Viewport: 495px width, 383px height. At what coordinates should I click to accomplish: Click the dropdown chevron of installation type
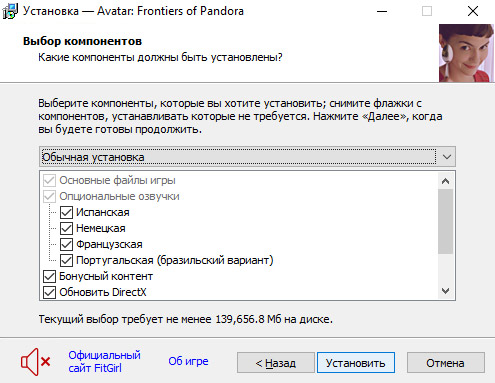(447, 157)
